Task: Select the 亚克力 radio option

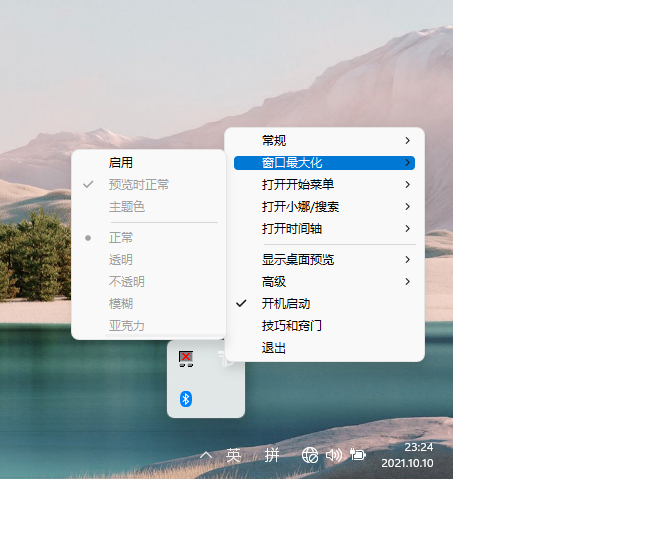Action: point(148,326)
